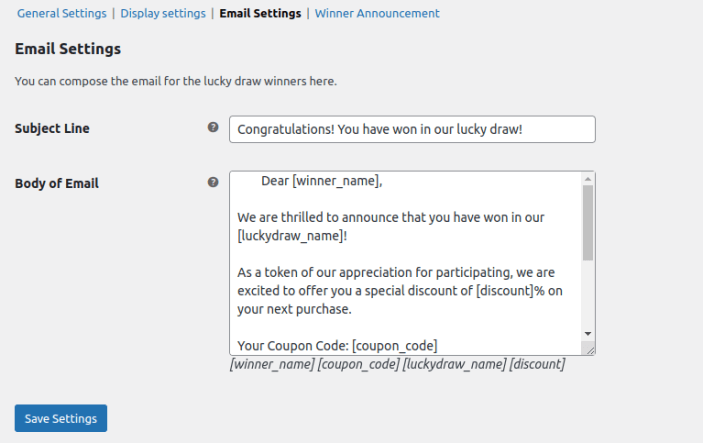
Task: Select the Email Settings tab
Action: coord(260,14)
